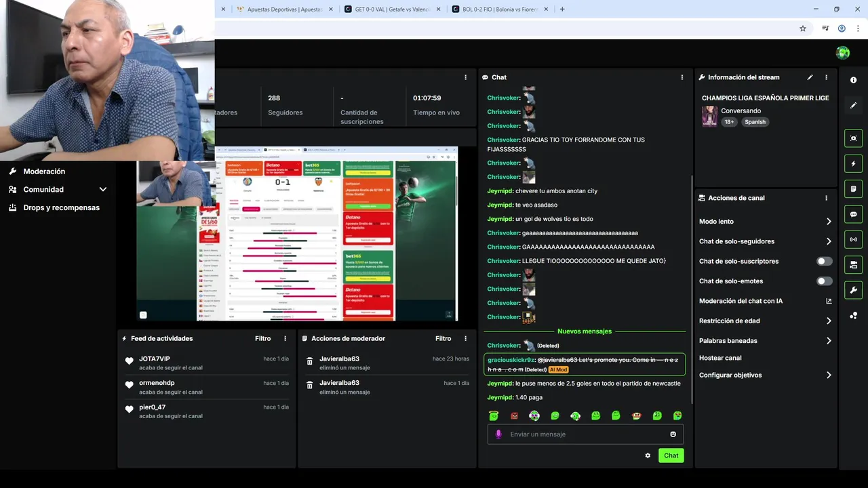Click the microphone icon in message box
This screenshot has width=868, height=488.
point(498,434)
